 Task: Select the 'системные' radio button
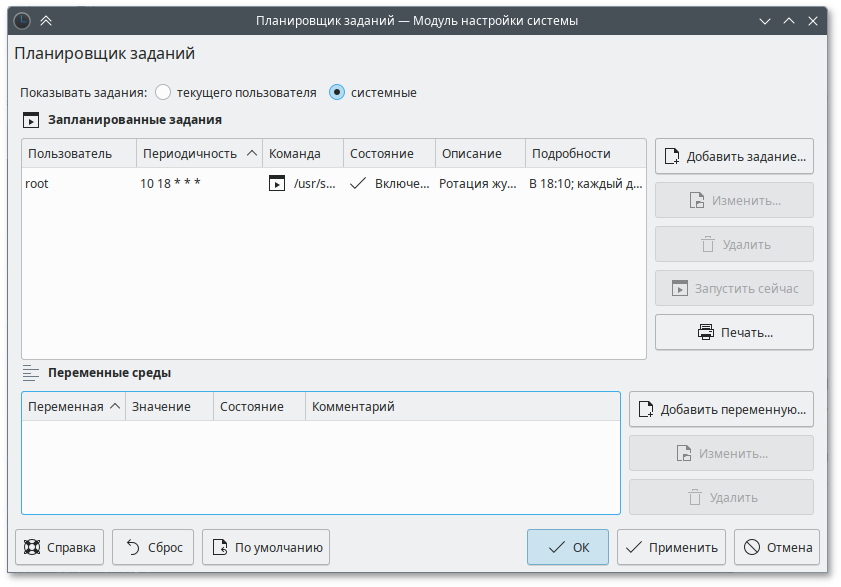(337, 93)
